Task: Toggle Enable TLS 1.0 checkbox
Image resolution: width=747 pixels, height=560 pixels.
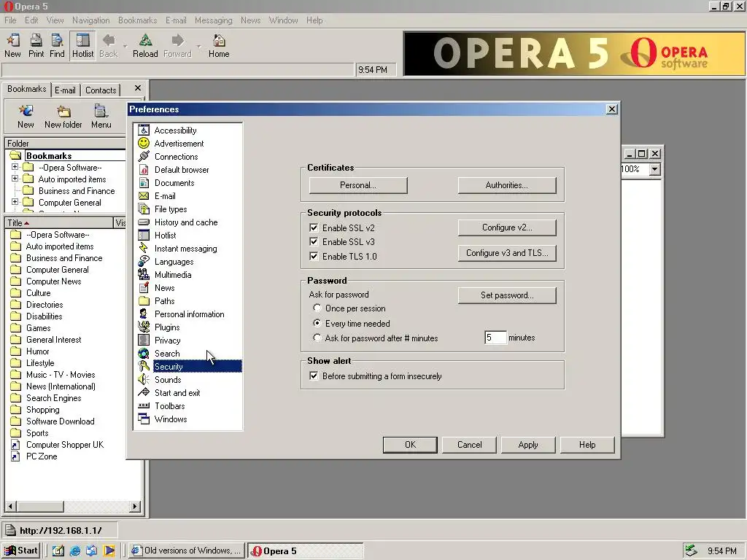Action: tap(314, 256)
